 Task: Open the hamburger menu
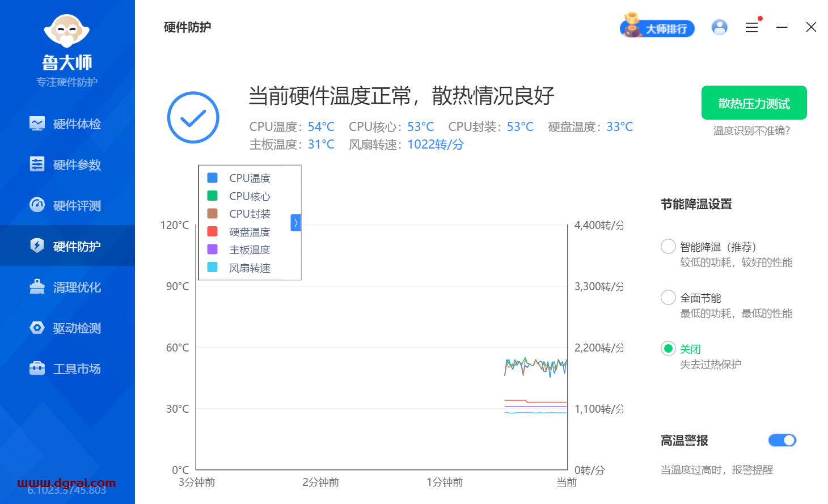(x=752, y=27)
